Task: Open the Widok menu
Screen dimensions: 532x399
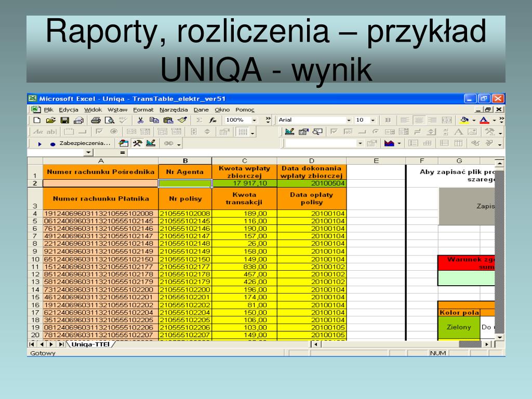Action: click(x=93, y=110)
